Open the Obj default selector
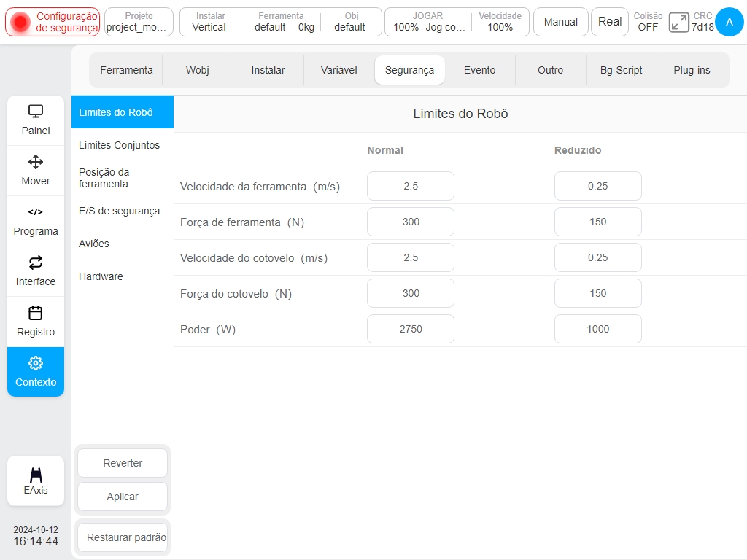 (x=351, y=22)
